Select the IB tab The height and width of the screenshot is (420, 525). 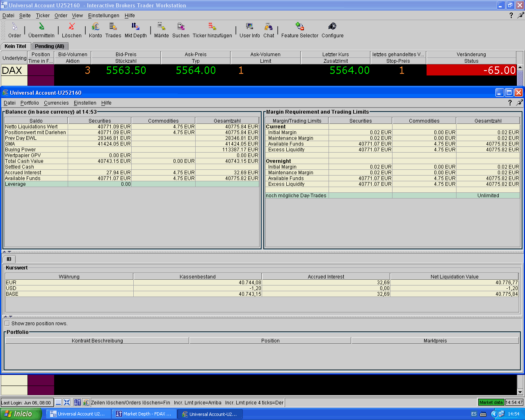click(9, 259)
